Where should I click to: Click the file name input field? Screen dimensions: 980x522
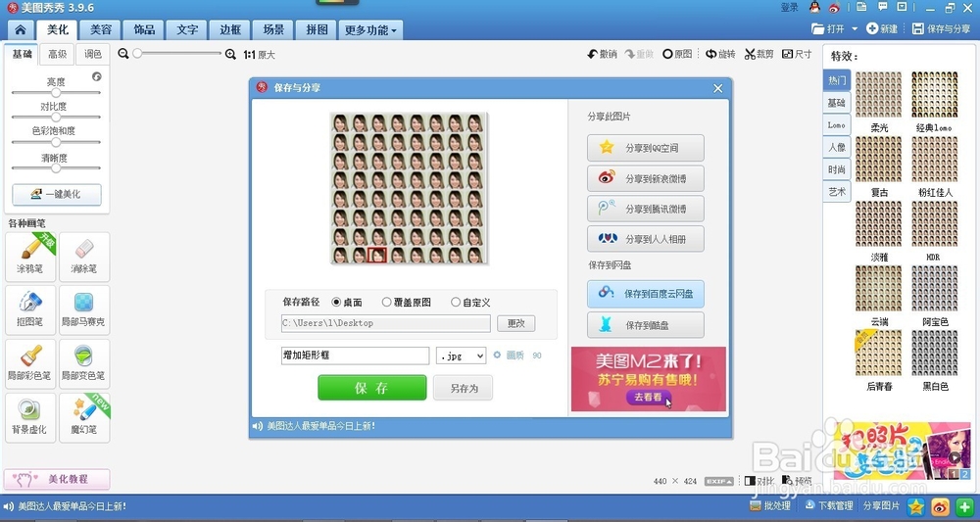click(x=355, y=356)
